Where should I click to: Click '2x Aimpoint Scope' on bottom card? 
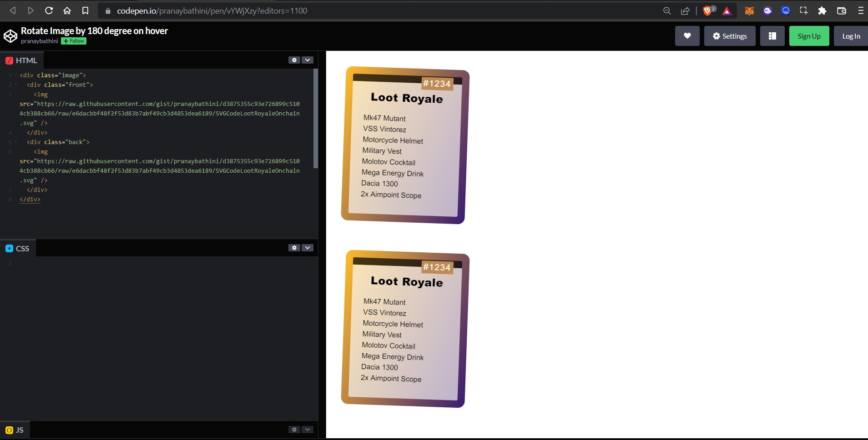point(391,379)
